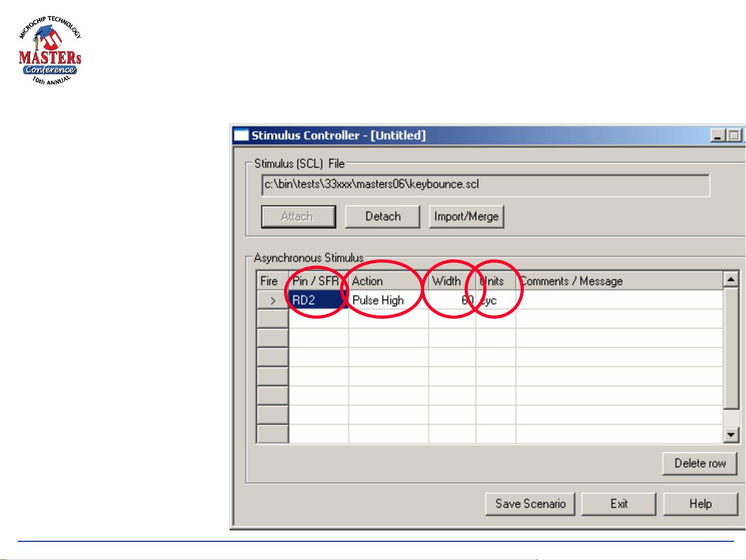The height and width of the screenshot is (560, 746).
Task: Click the Width cell in the RD2 row
Action: click(x=452, y=301)
